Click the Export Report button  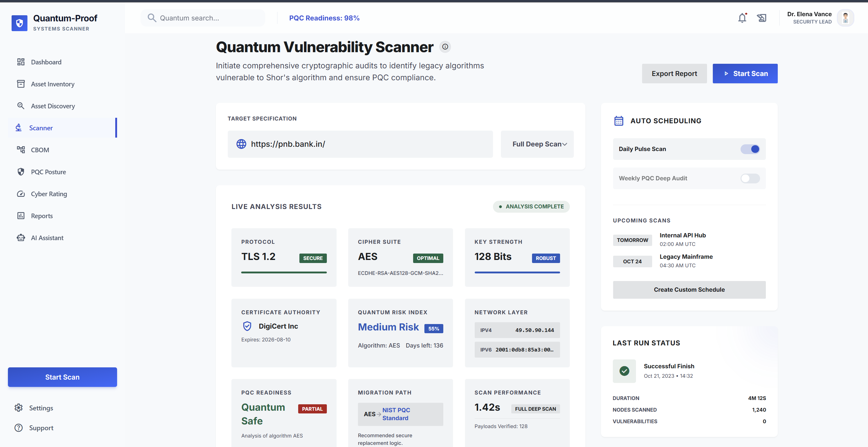[674, 74]
